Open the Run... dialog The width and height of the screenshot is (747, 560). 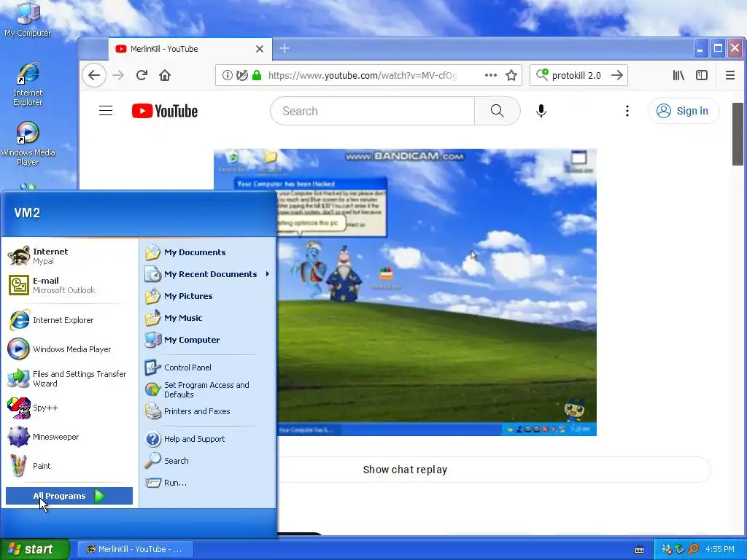[208, 483]
